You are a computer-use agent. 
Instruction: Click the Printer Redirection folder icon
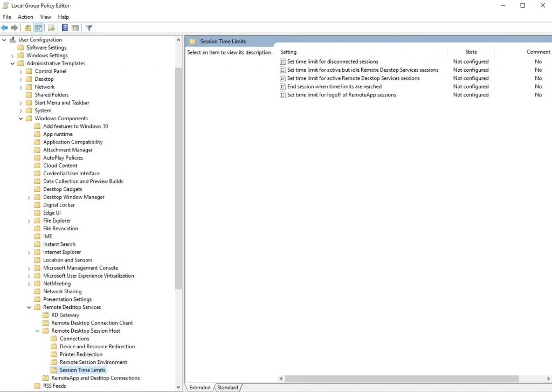pos(54,354)
